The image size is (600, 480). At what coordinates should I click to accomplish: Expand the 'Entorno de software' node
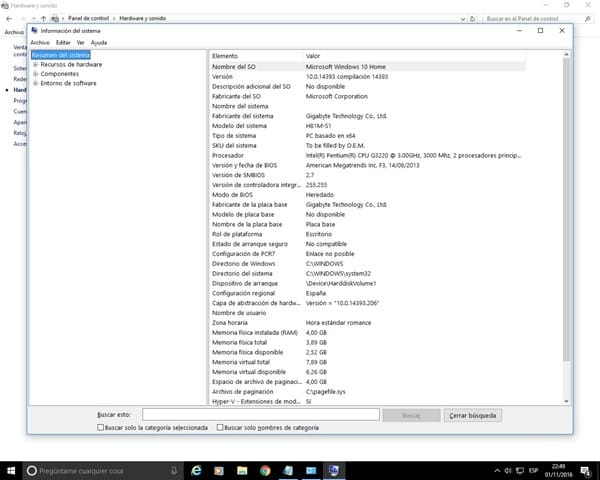tap(36, 83)
